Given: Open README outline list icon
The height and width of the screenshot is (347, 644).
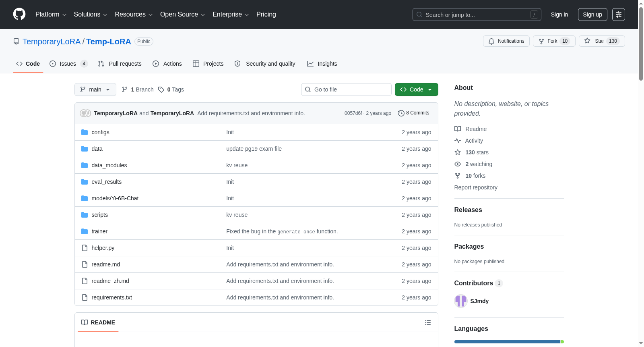Looking at the screenshot, I should [x=428, y=322].
